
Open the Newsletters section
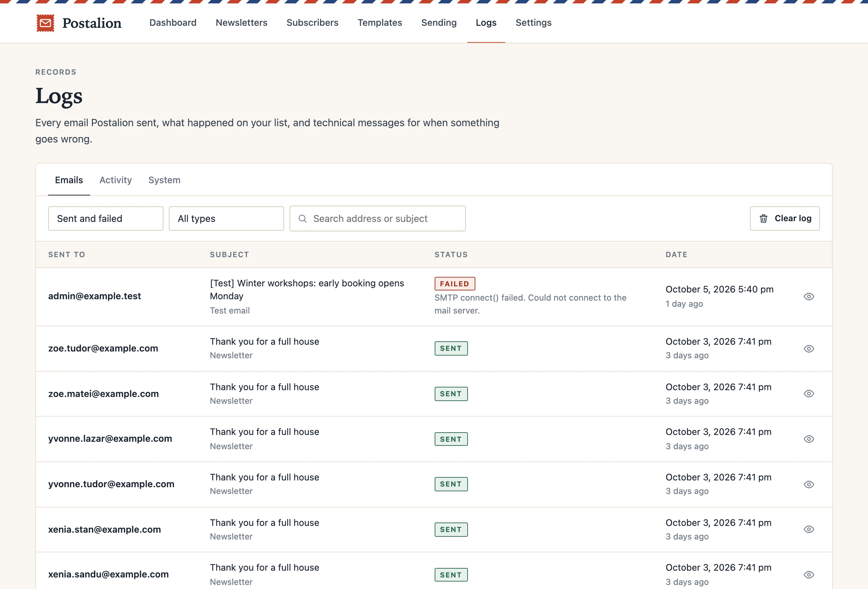242,23
